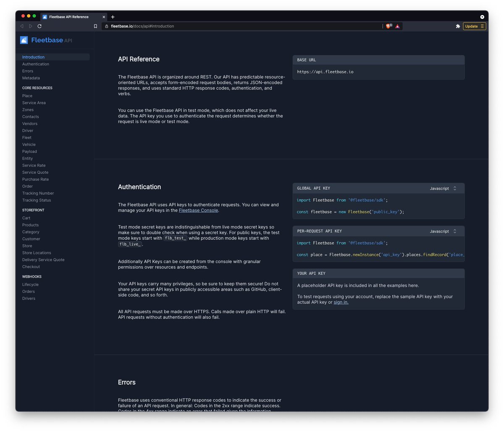Click the Fleetbase logo icon

[24, 40]
